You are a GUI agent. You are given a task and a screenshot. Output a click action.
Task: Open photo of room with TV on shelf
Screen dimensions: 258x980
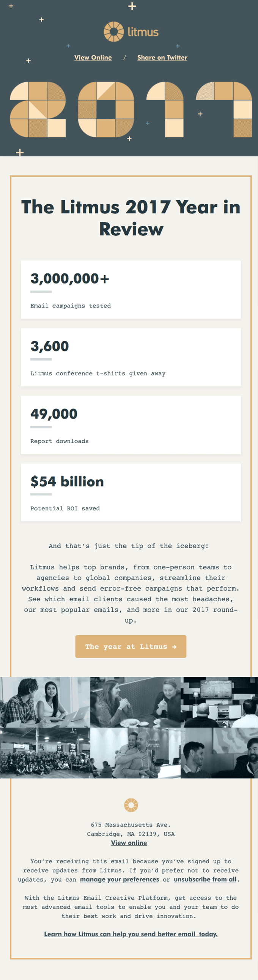(x=219, y=702)
